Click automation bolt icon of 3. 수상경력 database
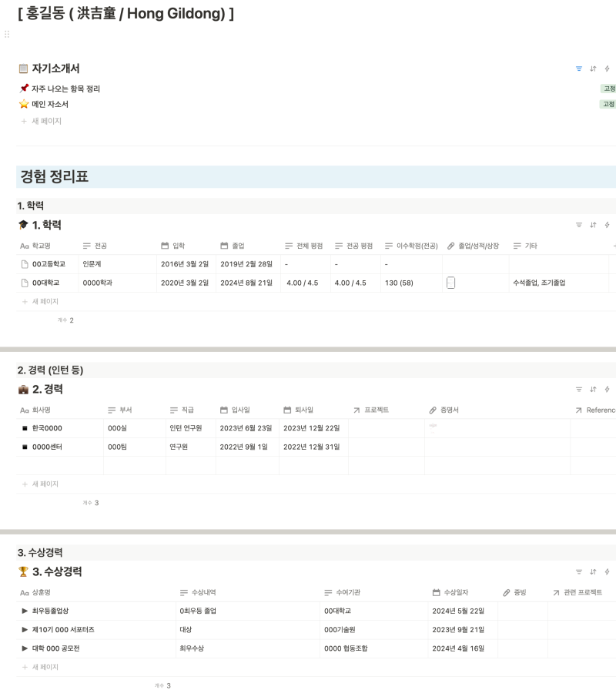This screenshot has height=690, width=616. 608,571
